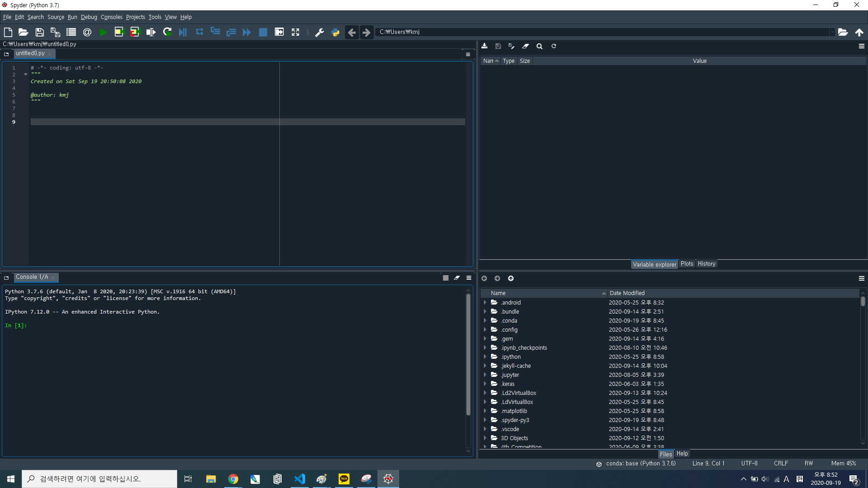Sort files by Date Modified column header

[x=627, y=293]
